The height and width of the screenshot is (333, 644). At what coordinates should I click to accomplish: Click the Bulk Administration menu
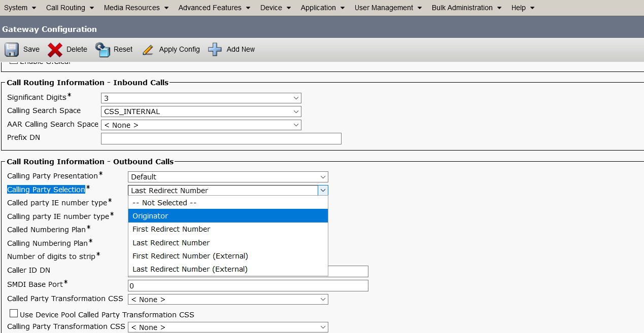tap(462, 8)
